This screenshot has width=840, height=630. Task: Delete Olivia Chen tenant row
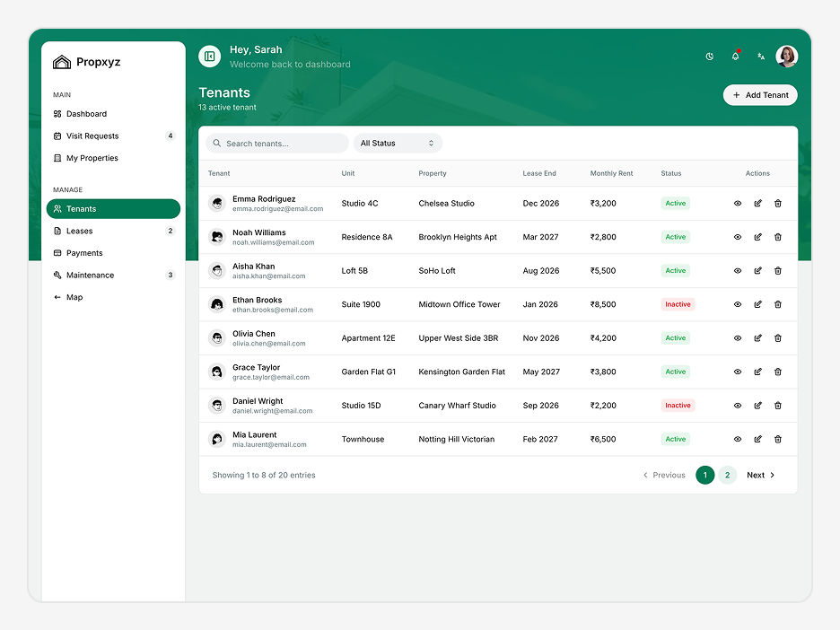click(778, 338)
